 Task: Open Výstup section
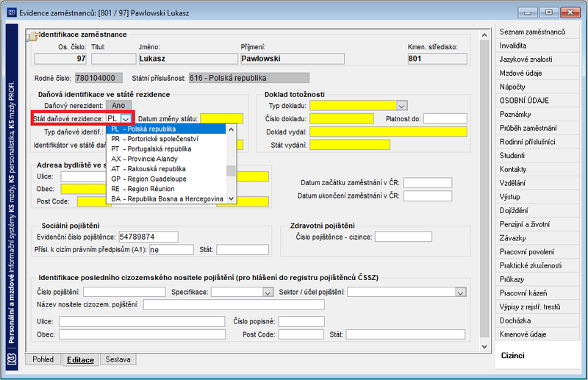tap(537, 197)
